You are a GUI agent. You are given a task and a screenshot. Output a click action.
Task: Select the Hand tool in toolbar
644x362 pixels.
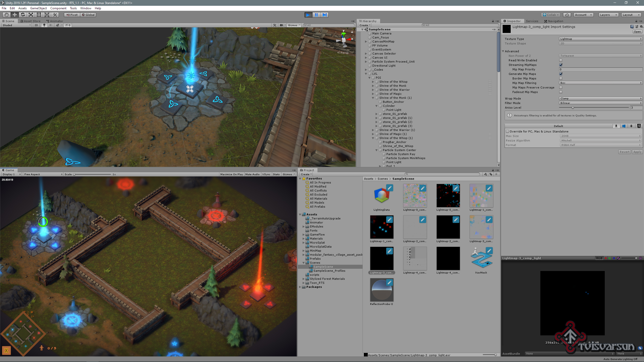7,15
